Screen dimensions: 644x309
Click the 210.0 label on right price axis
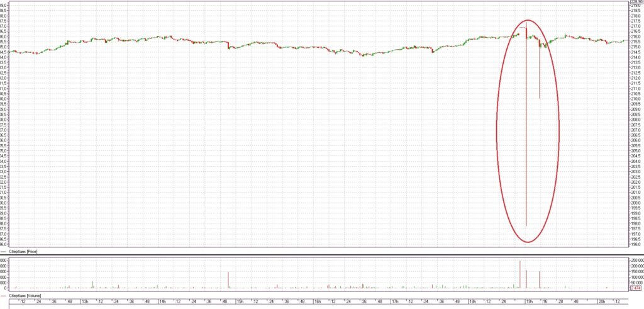click(636, 99)
